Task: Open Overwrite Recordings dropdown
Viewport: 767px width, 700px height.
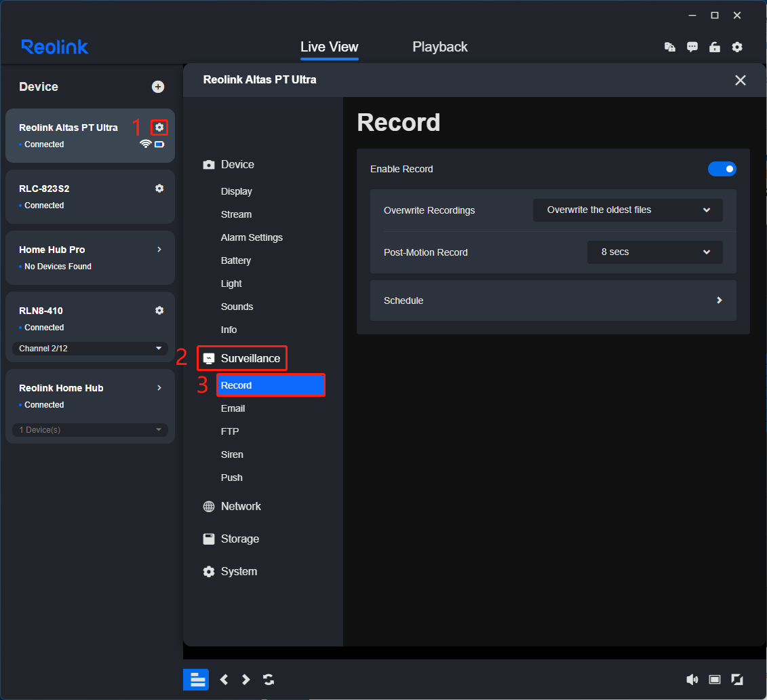Action: click(x=627, y=210)
